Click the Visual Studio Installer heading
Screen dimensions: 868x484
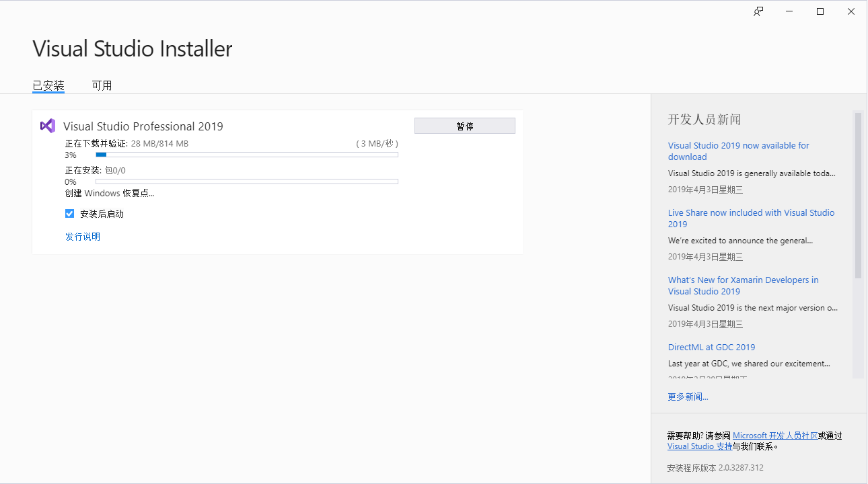tap(133, 48)
